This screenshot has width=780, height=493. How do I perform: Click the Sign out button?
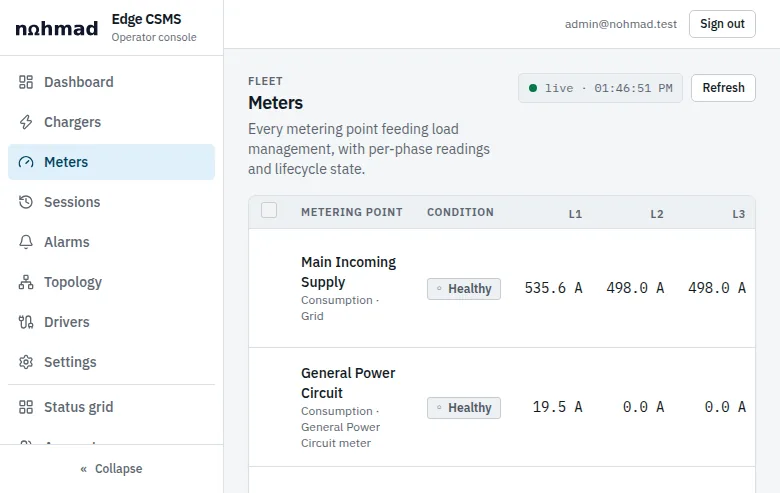pos(722,24)
